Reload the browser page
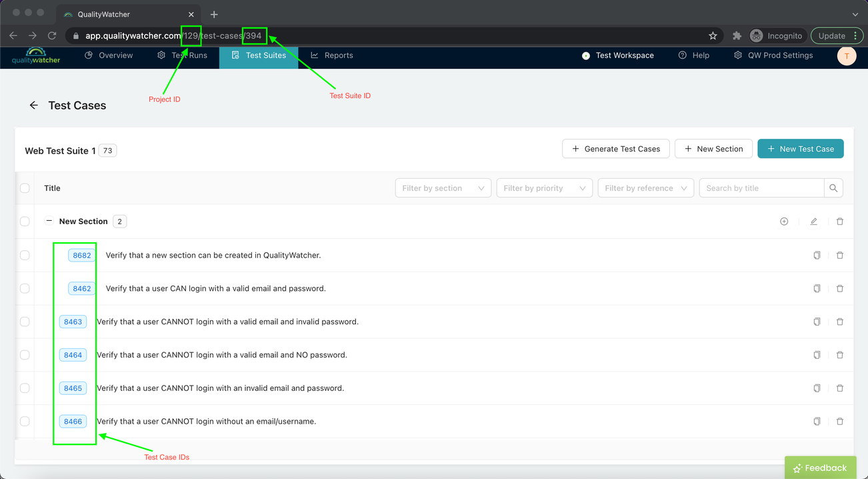This screenshot has width=868, height=479. pos(52,36)
